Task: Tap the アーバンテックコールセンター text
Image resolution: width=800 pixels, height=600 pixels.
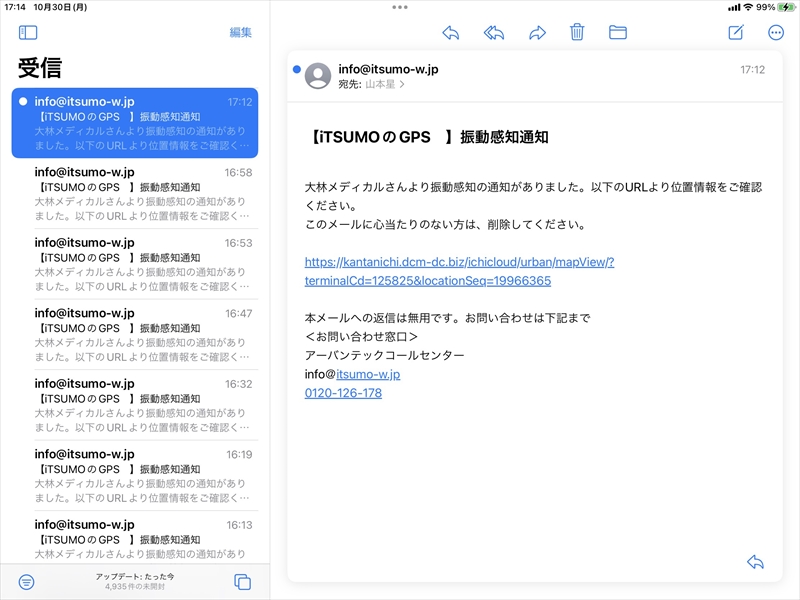Action: tap(384, 355)
